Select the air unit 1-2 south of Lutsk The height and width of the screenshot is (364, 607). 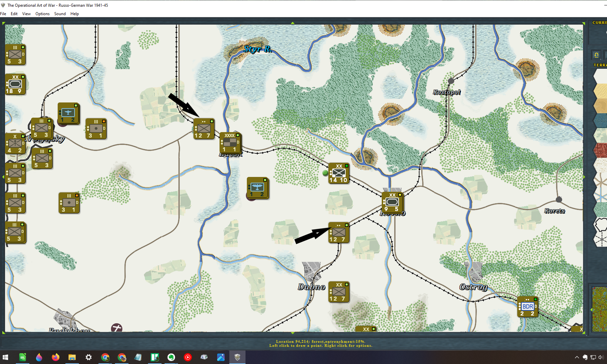pos(258,188)
